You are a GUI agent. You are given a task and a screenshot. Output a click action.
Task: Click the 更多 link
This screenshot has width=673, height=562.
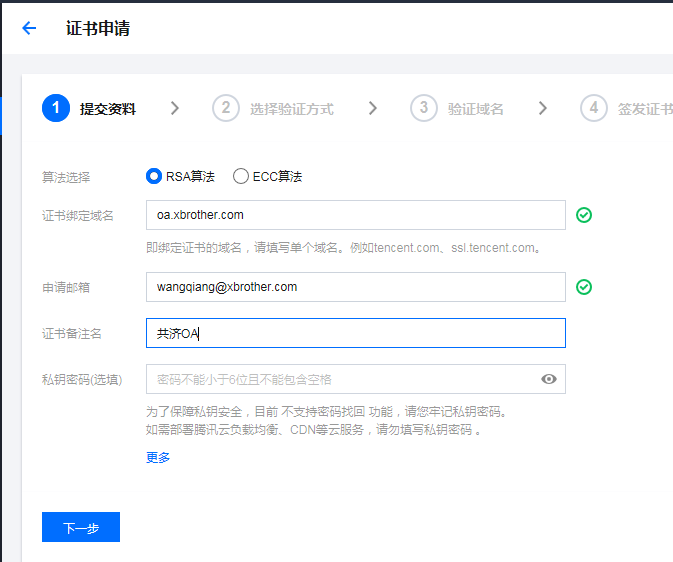(158, 457)
